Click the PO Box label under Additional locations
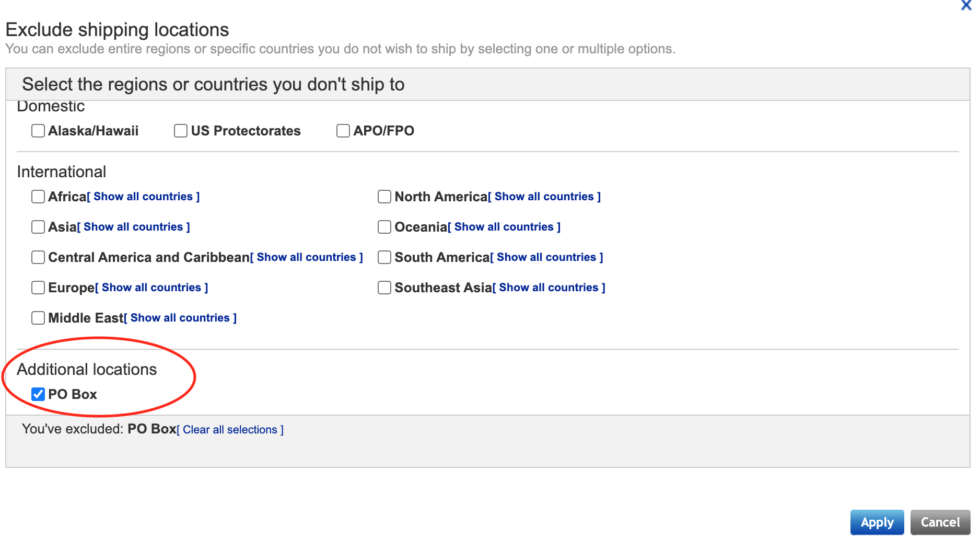Viewport: 980px width, 549px height. click(x=73, y=394)
